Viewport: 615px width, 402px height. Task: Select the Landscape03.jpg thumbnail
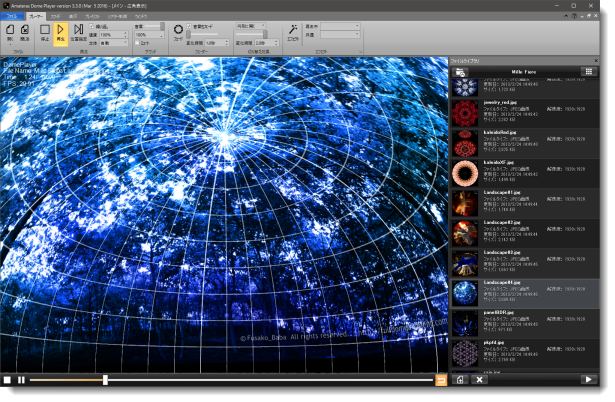[x=465, y=264]
